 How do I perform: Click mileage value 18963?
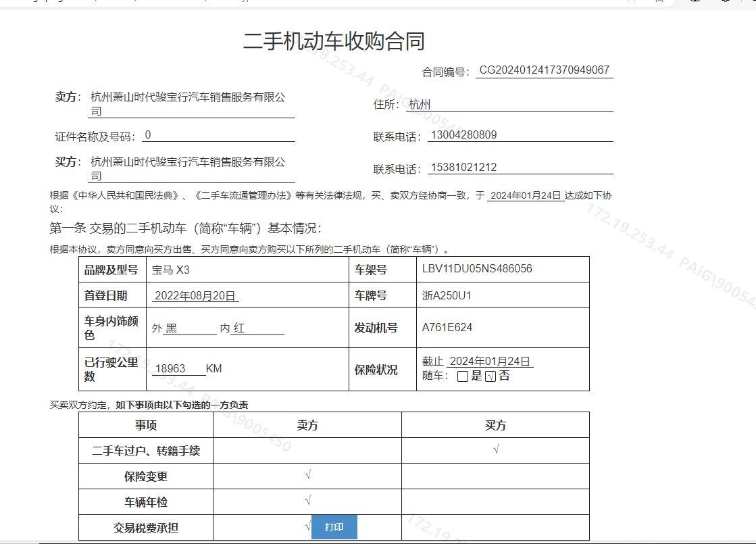(170, 368)
